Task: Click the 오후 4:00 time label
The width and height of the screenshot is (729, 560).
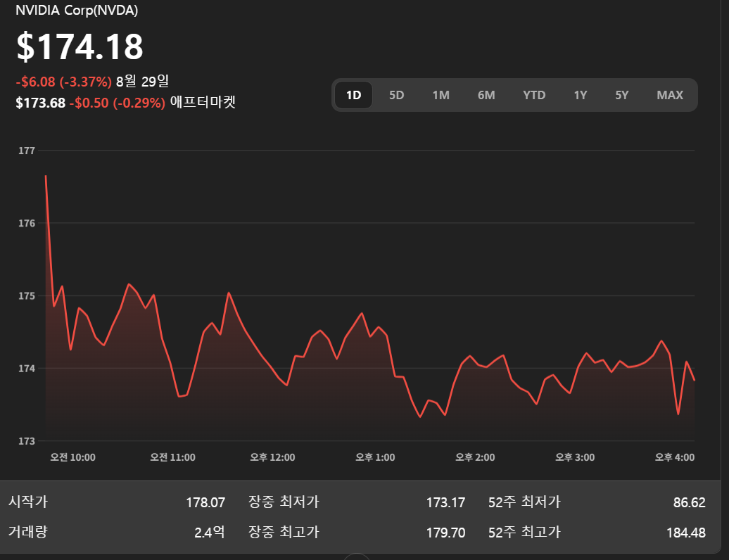Action: coord(675,457)
